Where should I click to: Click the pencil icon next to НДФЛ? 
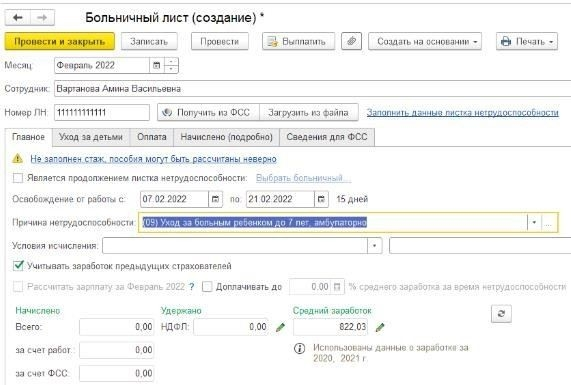click(x=280, y=327)
